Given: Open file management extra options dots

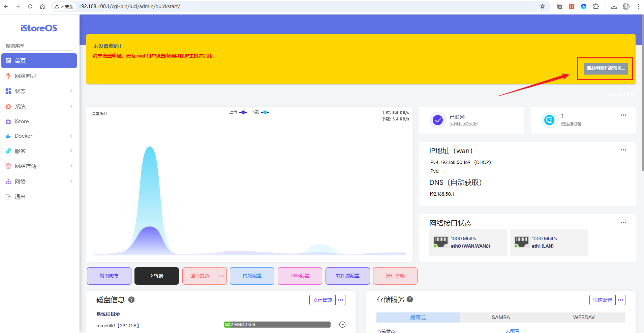Looking at the screenshot, I should [340, 300].
